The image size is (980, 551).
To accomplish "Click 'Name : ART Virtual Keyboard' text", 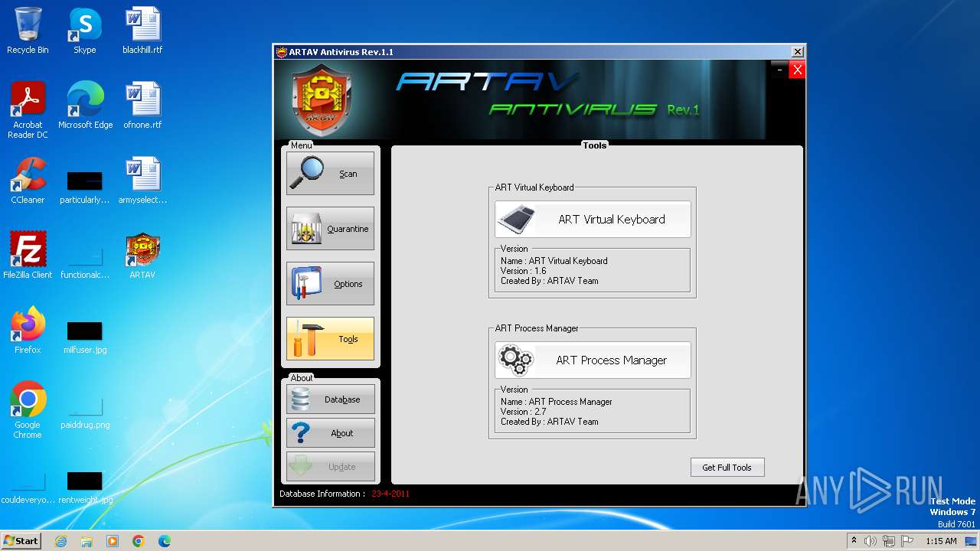I will 554,261.
